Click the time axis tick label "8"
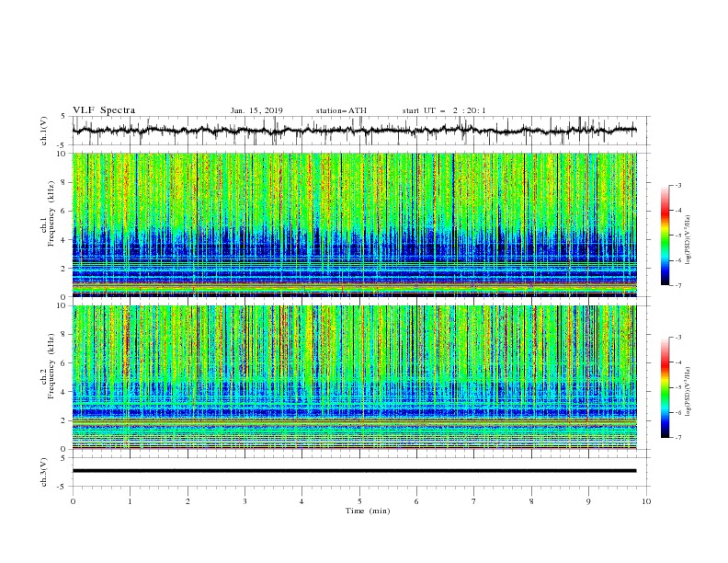This screenshot has height=563, width=728. coord(531,501)
